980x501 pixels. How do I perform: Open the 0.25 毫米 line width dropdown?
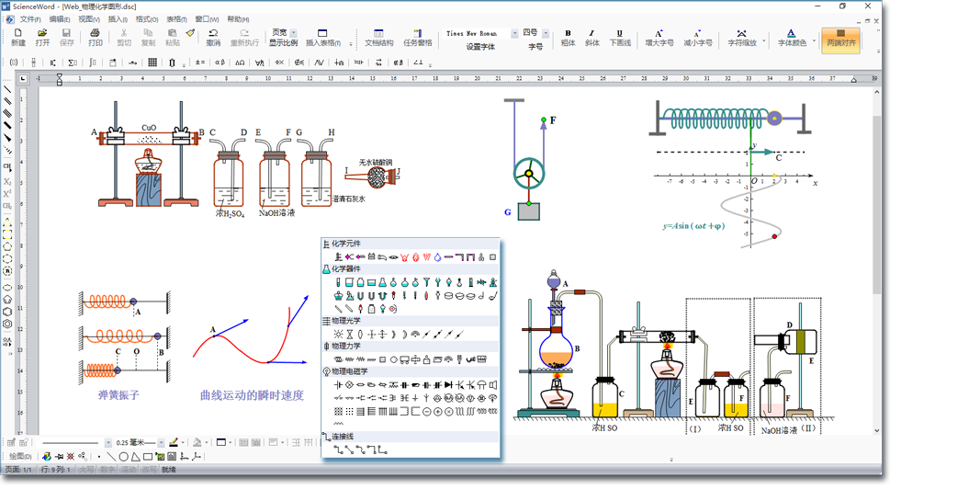point(162,443)
